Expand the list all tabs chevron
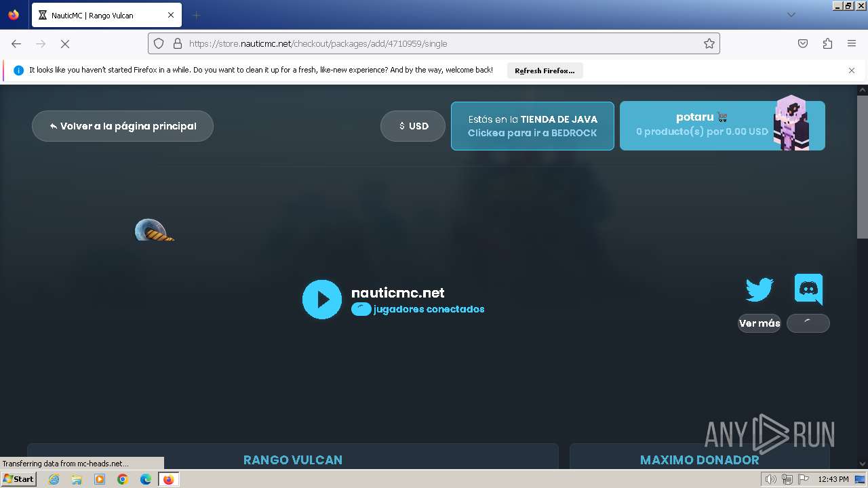The image size is (868, 488). tap(791, 15)
